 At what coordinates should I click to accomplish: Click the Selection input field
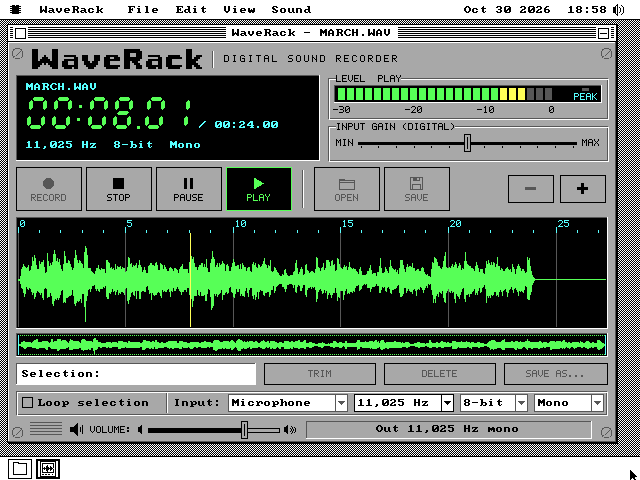click(136, 374)
